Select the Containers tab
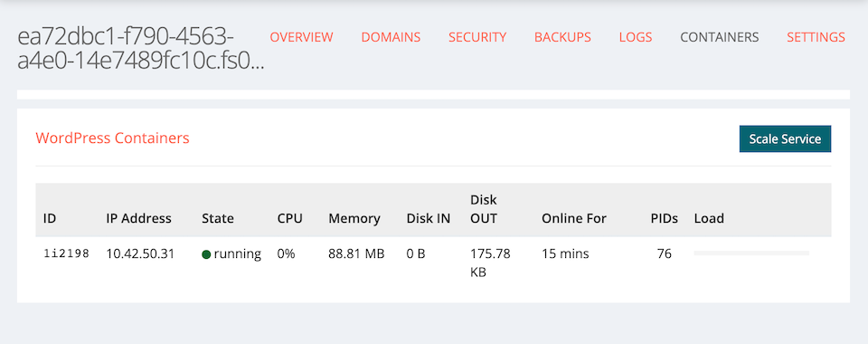 pyautogui.click(x=719, y=37)
